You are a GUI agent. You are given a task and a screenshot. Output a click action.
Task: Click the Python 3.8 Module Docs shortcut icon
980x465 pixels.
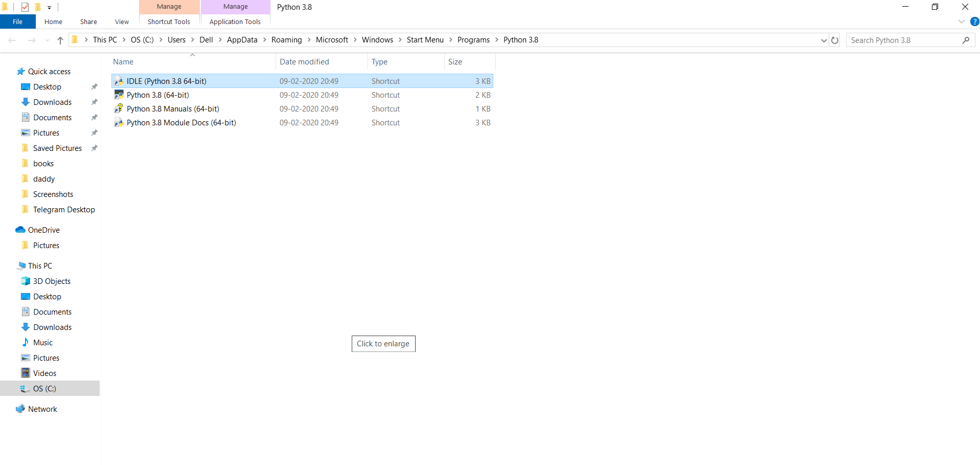[x=119, y=123]
